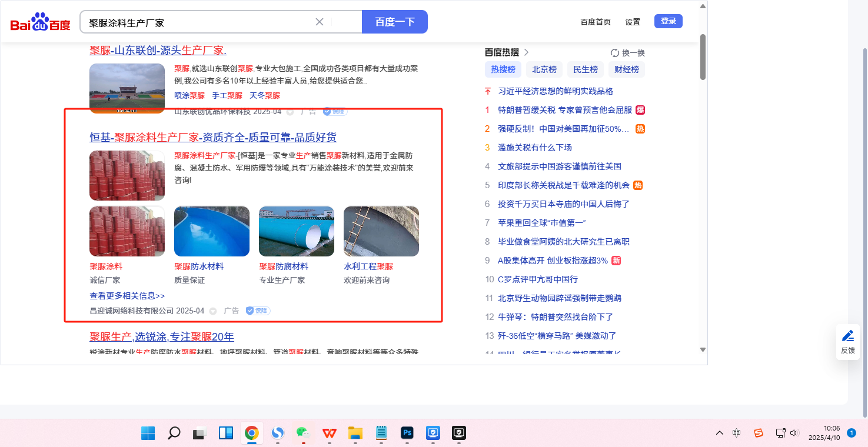Switch to the 财经榜 tab
Screen dimensions: 868x447
(627, 69)
